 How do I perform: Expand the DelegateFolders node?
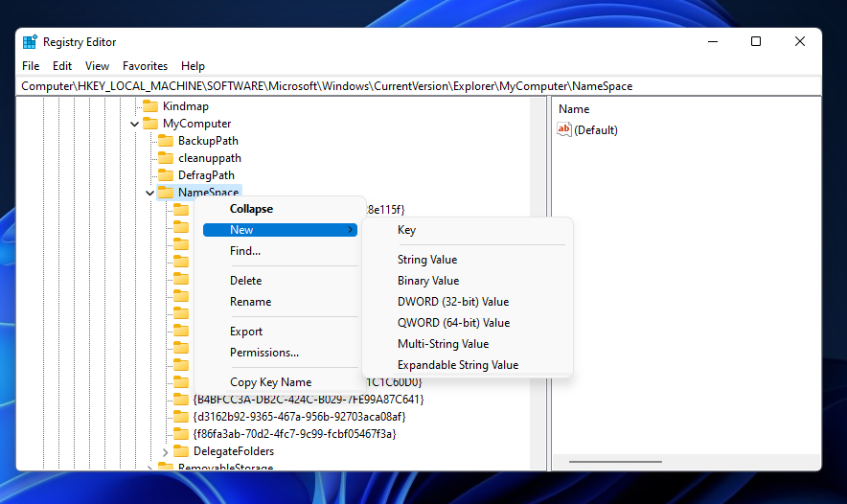(x=166, y=451)
